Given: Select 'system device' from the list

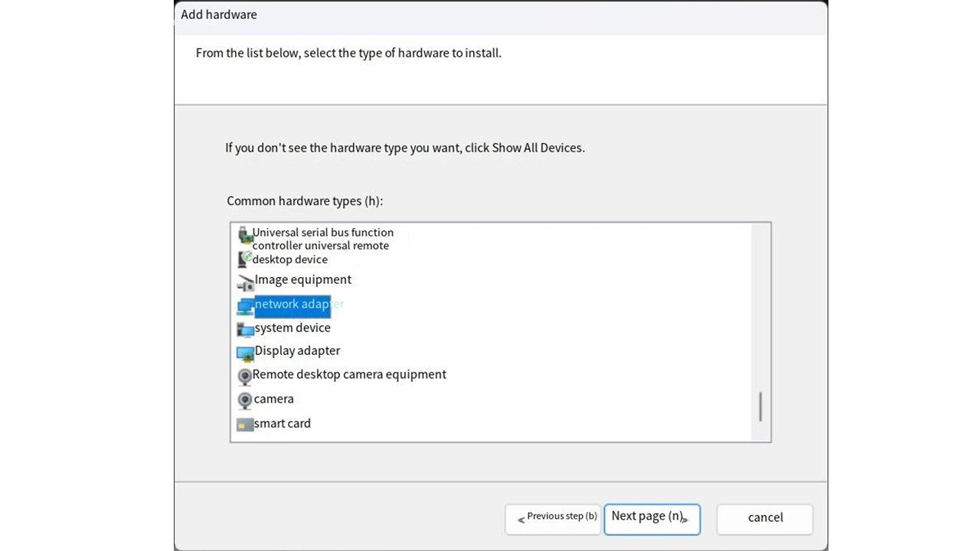Looking at the screenshot, I should point(292,328).
